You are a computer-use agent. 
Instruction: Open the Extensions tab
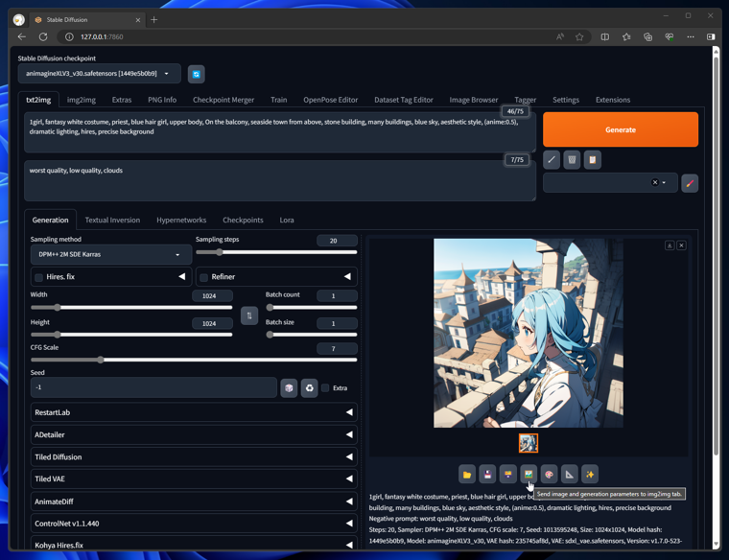[613, 100]
